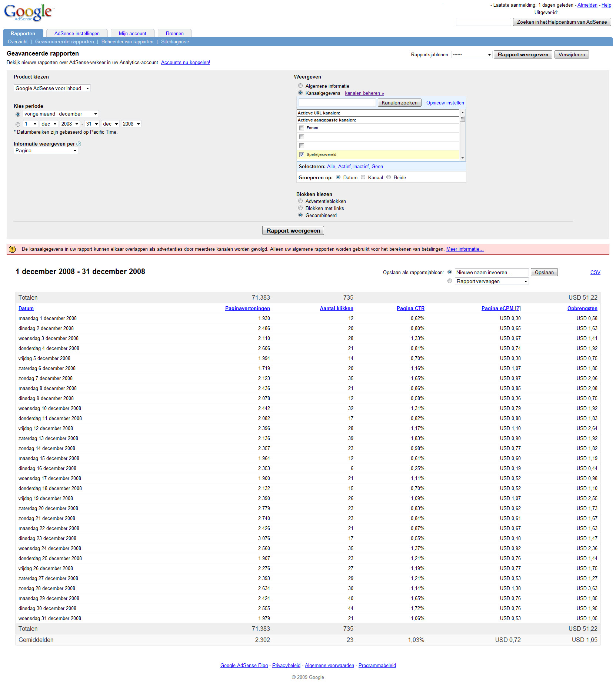Viewport: 616px width, 683px height.
Task: Sort the table by Pagina-CTR
Action: click(410, 309)
